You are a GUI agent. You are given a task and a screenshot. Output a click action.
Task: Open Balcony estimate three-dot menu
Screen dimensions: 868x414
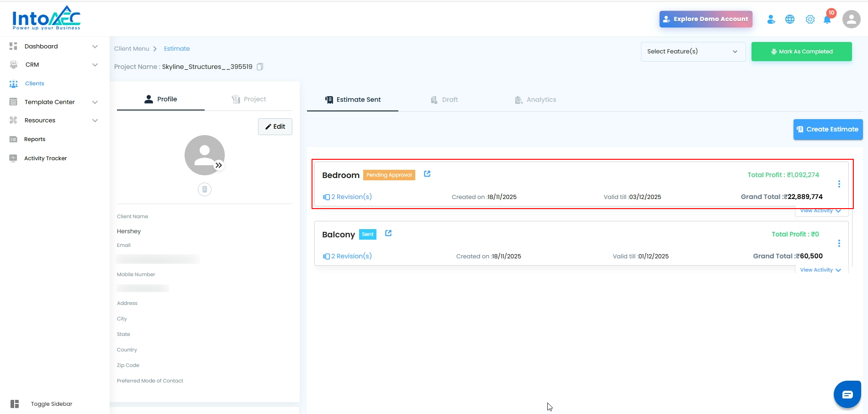tap(839, 243)
